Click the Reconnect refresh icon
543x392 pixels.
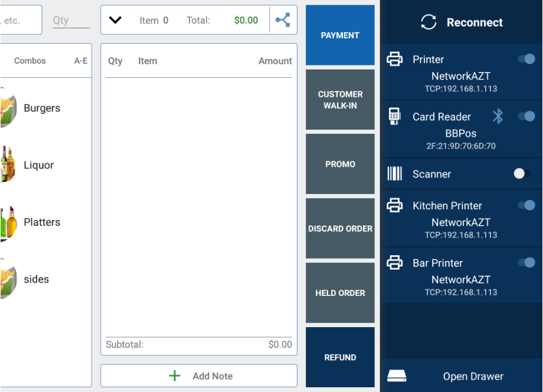click(x=428, y=22)
